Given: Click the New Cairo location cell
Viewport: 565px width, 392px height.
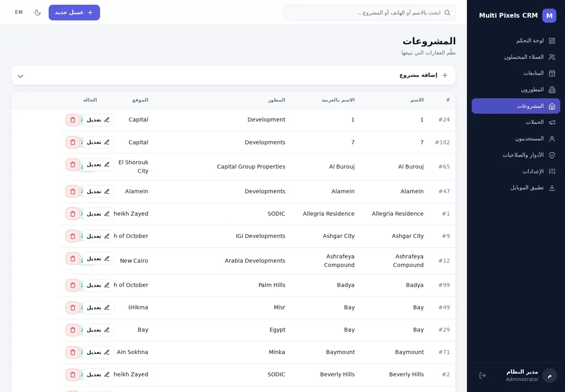Looking at the screenshot, I should click(x=134, y=261).
